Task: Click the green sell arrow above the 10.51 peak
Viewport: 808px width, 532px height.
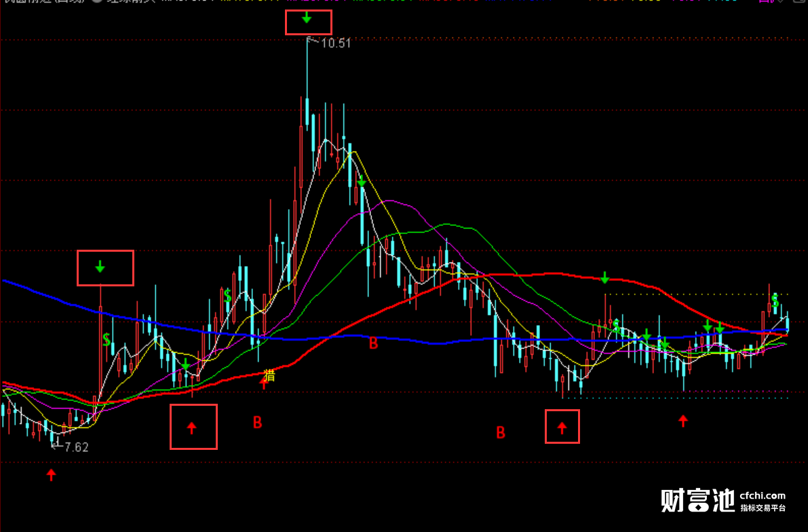Action: coord(307,18)
